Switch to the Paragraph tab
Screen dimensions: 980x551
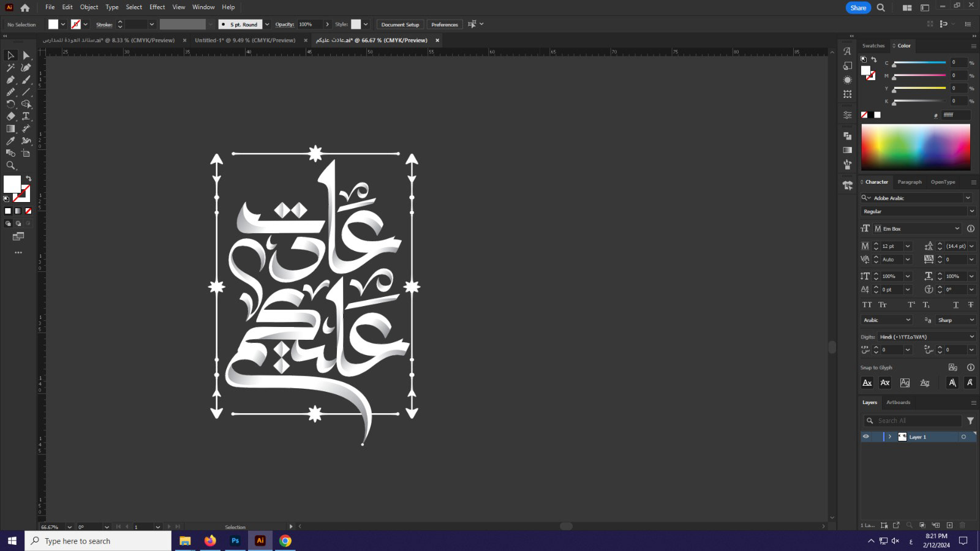[x=910, y=182]
